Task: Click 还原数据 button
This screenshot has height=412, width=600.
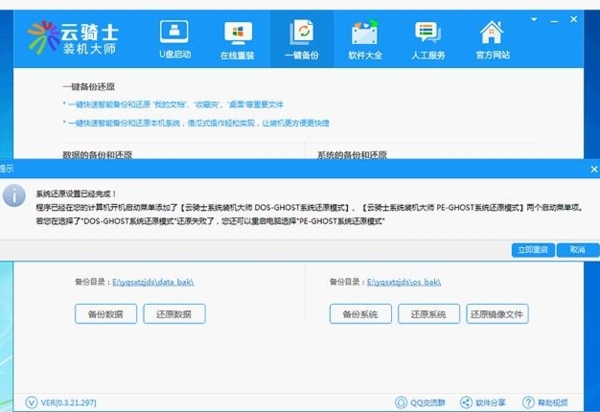Action: [174, 314]
